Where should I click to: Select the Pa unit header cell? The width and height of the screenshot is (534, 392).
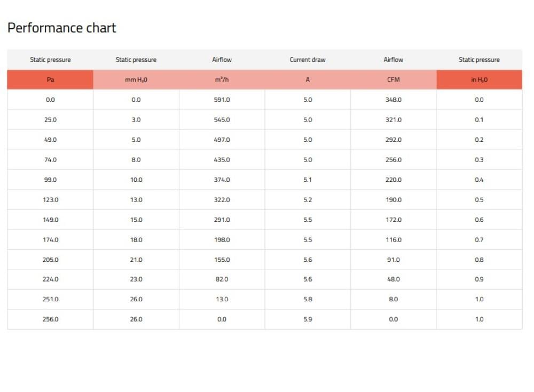click(x=51, y=79)
